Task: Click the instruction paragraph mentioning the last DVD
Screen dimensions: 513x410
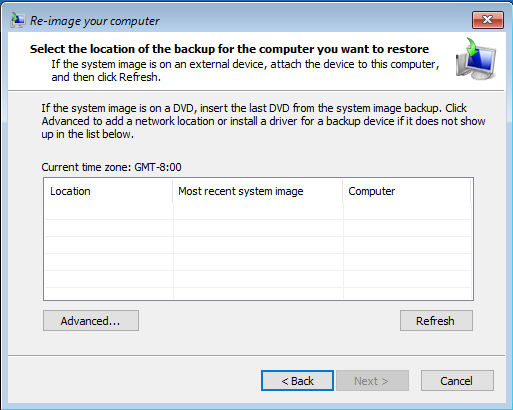Action: (263, 121)
